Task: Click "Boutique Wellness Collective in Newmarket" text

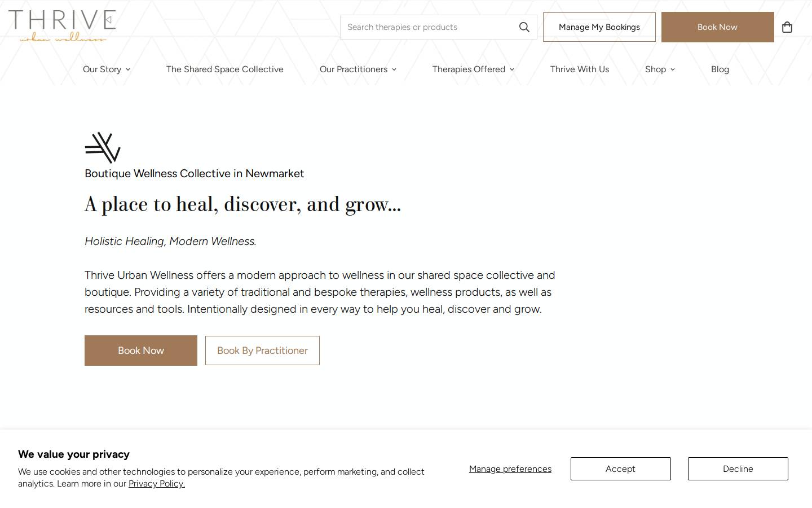Action: [194, 173]
